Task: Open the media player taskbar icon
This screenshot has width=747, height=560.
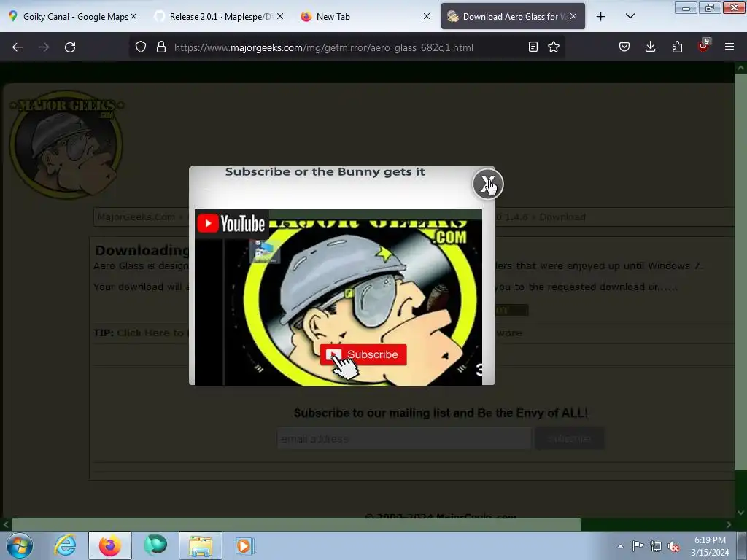Action: pos(245,545)
